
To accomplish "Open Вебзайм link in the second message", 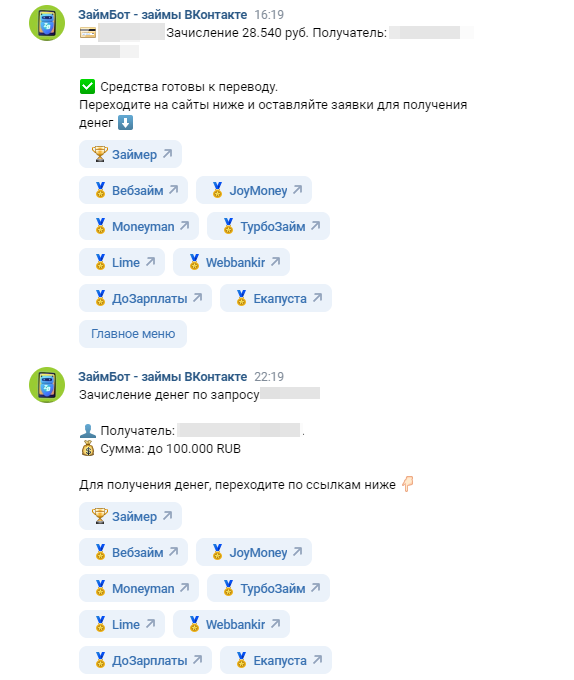I will pyautogui.click(x=134, y=552).
